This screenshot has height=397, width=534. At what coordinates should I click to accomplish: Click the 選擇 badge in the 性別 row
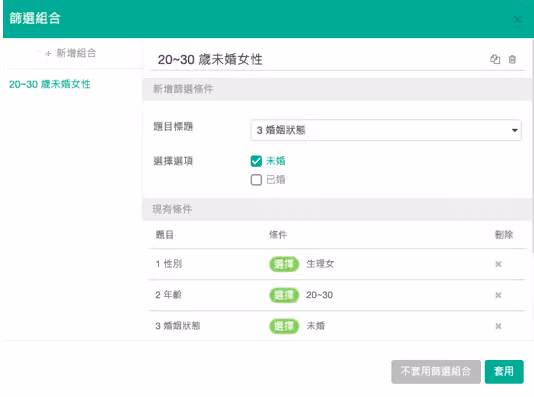coord(284,264)
